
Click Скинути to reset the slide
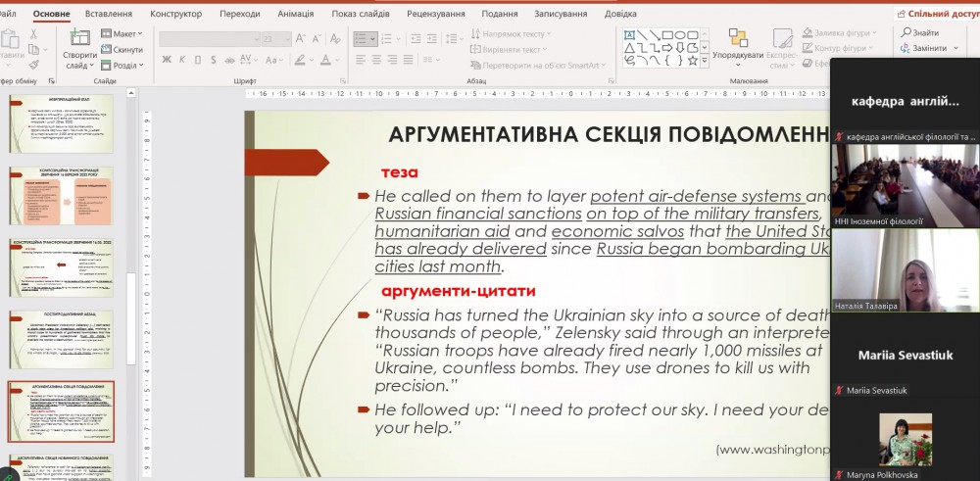122,49
